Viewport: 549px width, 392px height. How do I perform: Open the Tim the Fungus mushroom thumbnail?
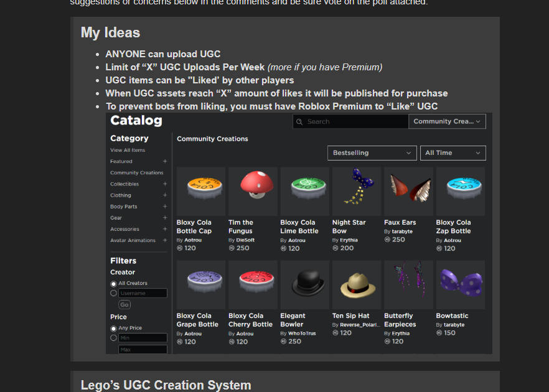pos(253,192)
